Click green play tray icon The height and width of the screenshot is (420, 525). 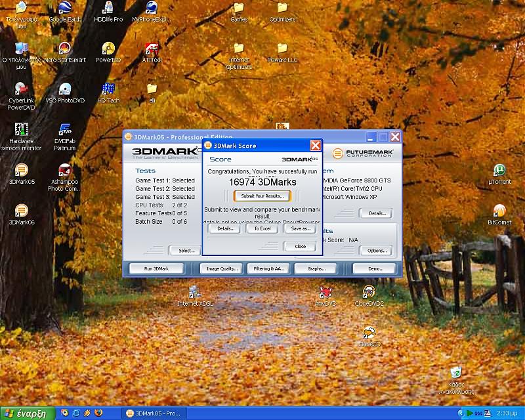coord(469,413)
